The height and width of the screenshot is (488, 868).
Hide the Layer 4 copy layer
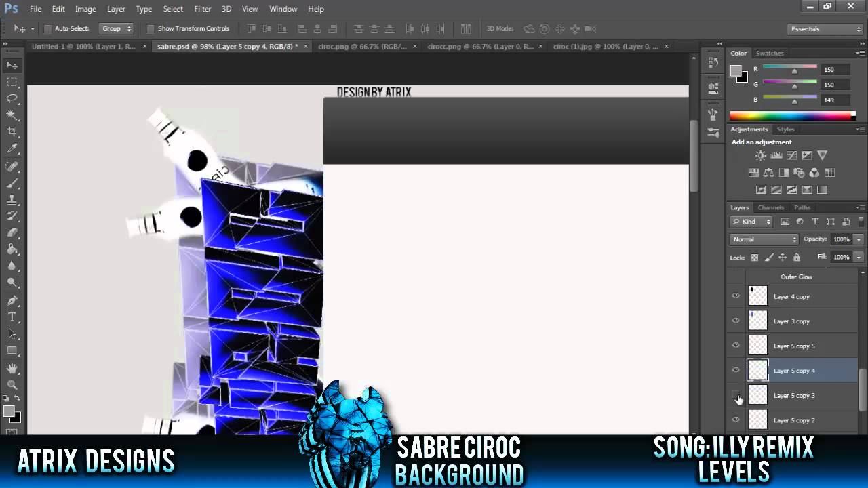coord(736,296)
